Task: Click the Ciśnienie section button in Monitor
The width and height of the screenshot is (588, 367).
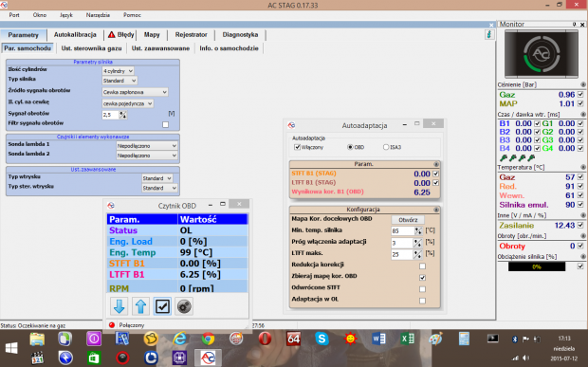Action: [x=583, y=84]
